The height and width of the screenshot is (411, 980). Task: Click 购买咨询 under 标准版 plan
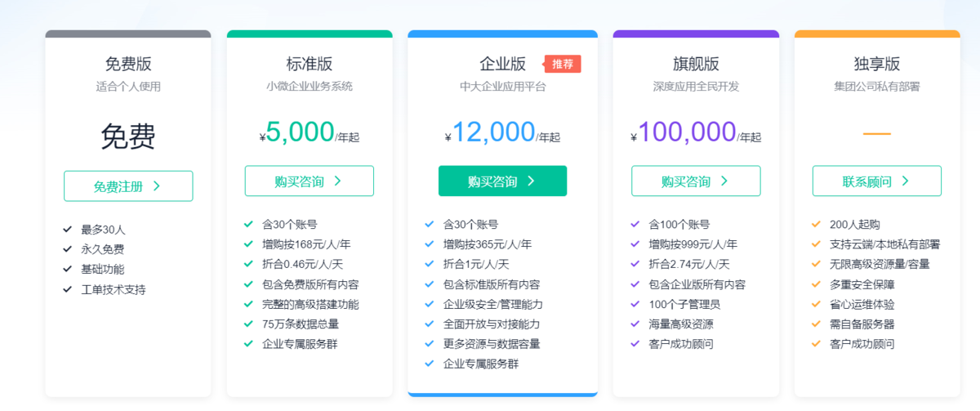[x=309, y=181]
